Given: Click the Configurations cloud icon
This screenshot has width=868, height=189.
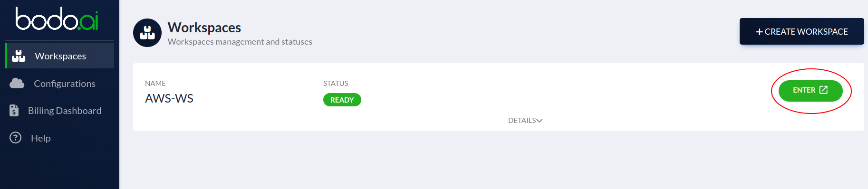Looking at the screenshot, I should [x=17, y=84].
